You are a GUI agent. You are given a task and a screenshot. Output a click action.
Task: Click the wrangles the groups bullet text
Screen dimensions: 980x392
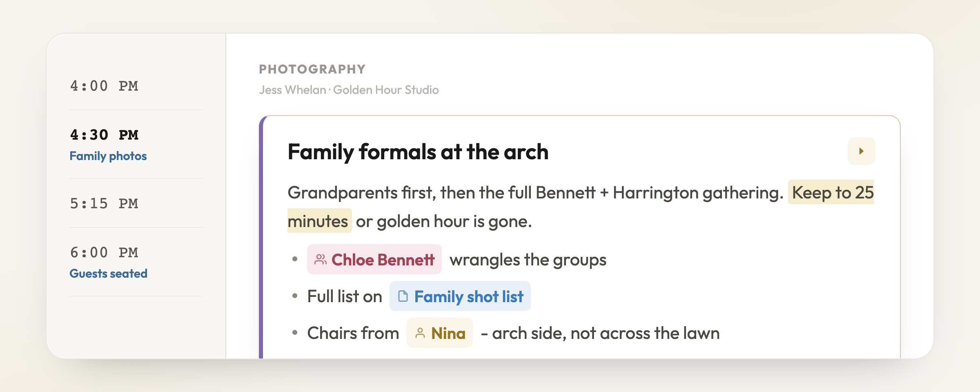coord(528,260)
